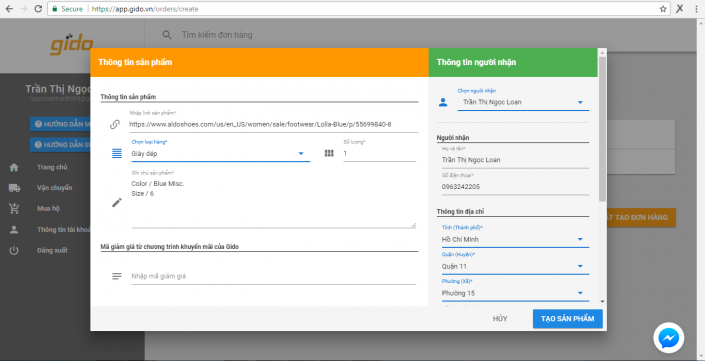Viewport: 705px width, 361px height.
Task: Click the TẠO SẢN PHẨM button
Action: tap(567, 319)
